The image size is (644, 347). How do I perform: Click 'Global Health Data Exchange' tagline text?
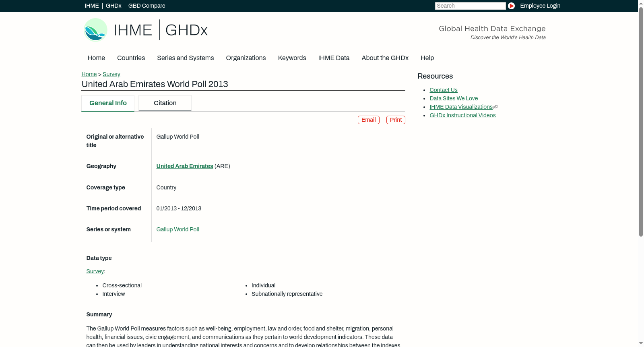tap(492, 29)
